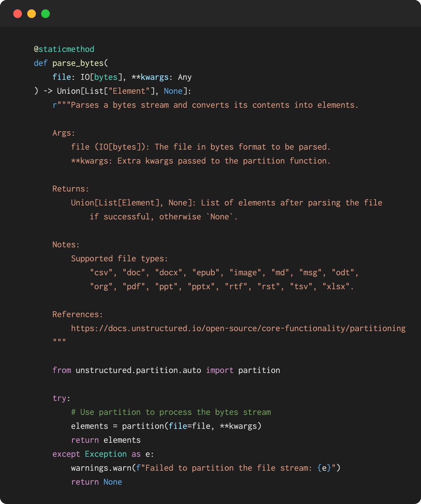Click the References: docstring heading
Viewport: 421px width, 504px height.
(78, 314)
